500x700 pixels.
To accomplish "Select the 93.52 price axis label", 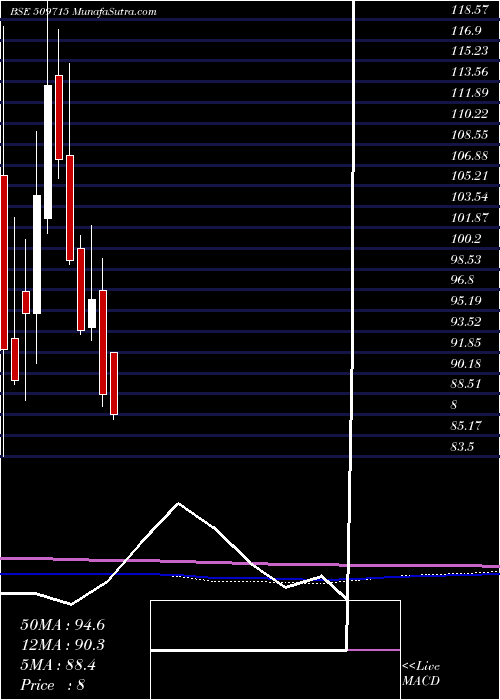I will click(x=466, y=321).
